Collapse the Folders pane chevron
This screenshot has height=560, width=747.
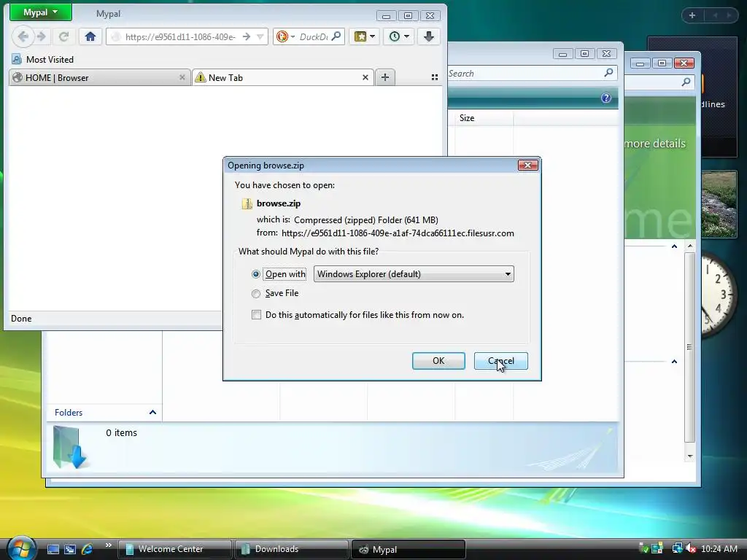152,413
